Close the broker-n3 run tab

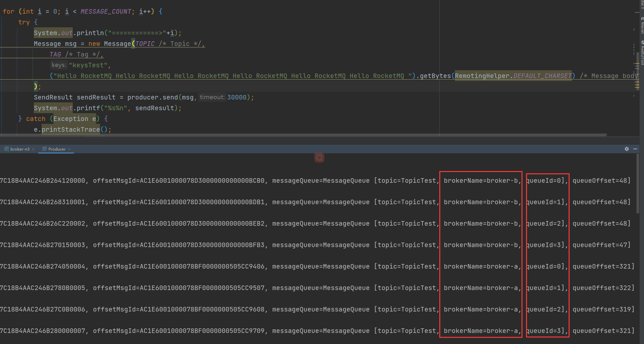pyautogui.click(x=33, y=149)
